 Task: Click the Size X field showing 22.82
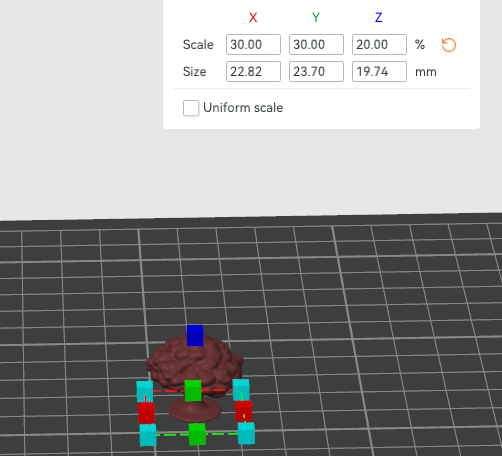pyautogui.click(x=253, y=71)
